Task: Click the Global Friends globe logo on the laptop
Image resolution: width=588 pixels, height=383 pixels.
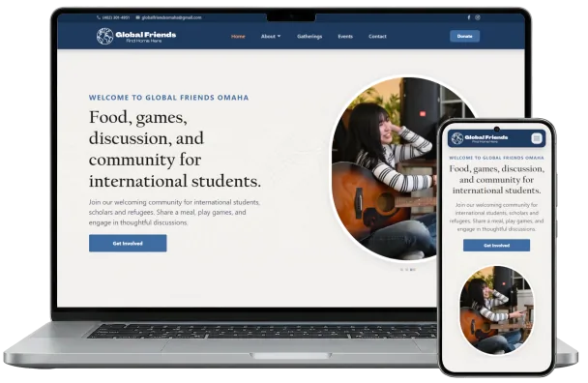Action: tap(135, 37)
